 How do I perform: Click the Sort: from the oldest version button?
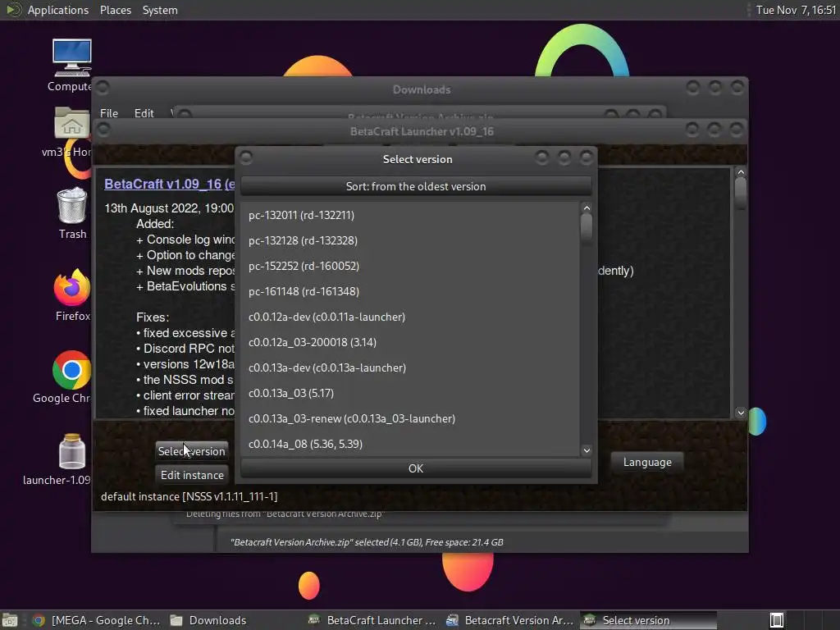pyautogui.click(x=416, y=186)
